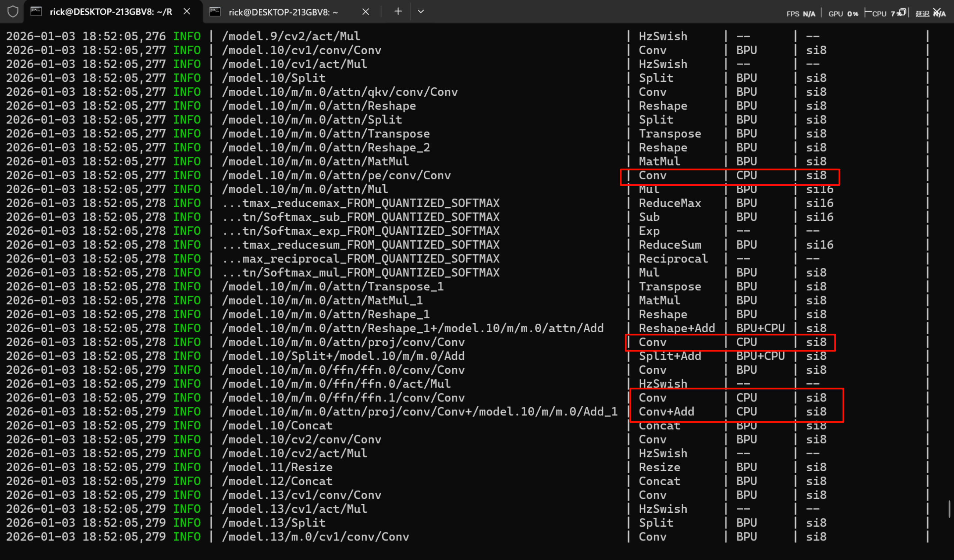Click the /model.11/Resize log line
This screenshot has height=560, width=954.
click(x=277, y=467)
